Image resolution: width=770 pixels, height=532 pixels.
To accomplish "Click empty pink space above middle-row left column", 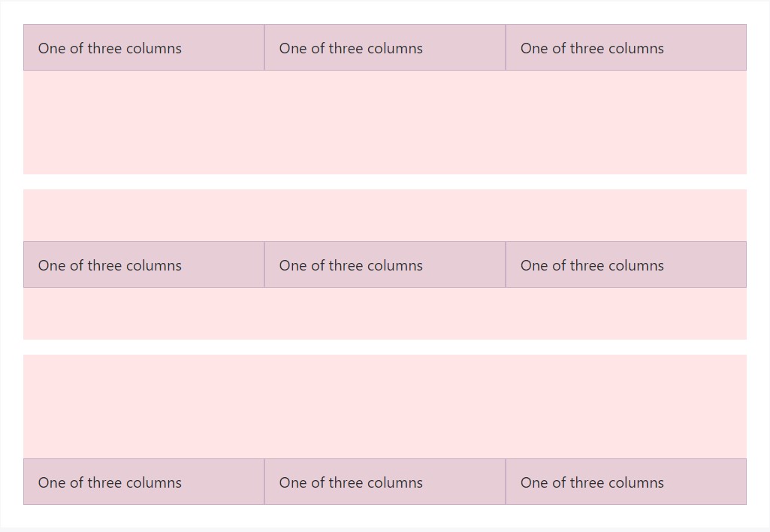I will coord(143,215).
